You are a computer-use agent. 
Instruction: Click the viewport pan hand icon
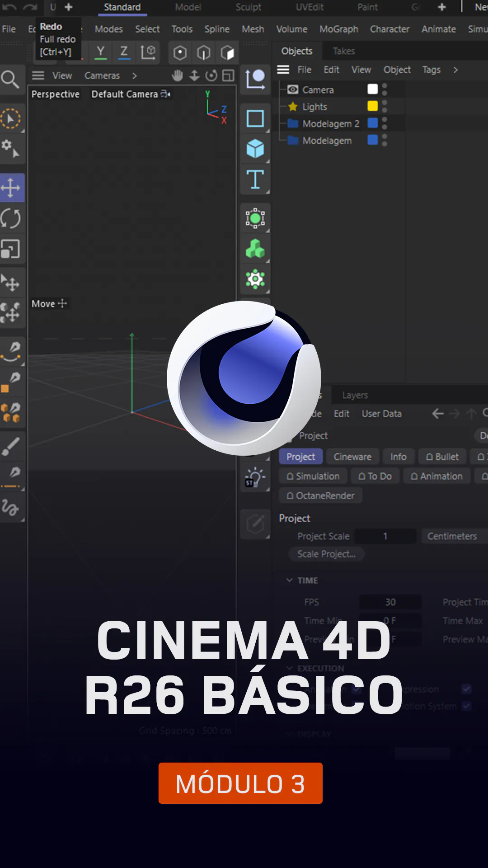(178, 75)
